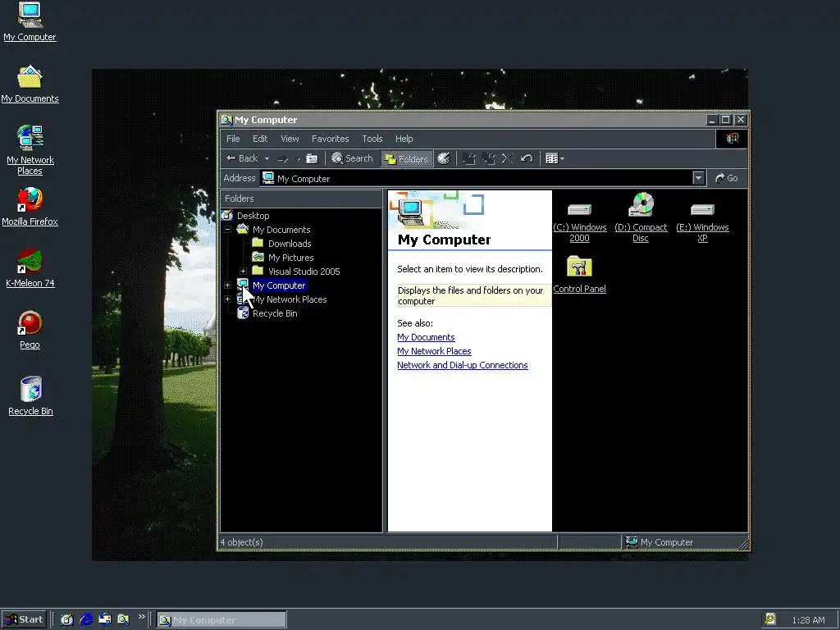Collapse My Documents tree node
The image size is (840, 630).
pos(228,230)
